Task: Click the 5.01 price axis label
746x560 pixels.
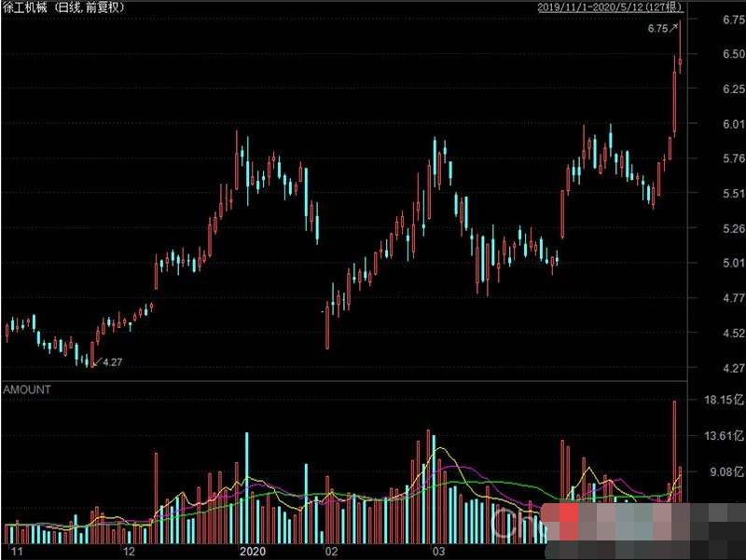Action: (x=734, y=263)
